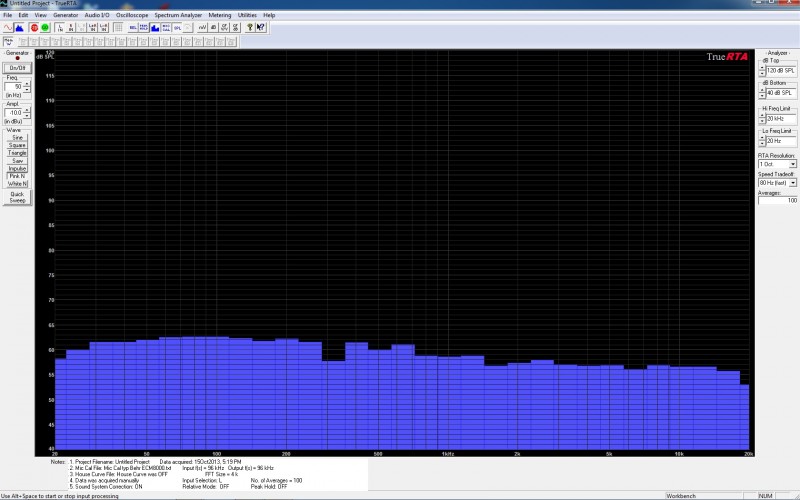The width and height of the screenshot is (800, 500).
Task: Select the White N noise waveform
Action: (x=17, y=184)
